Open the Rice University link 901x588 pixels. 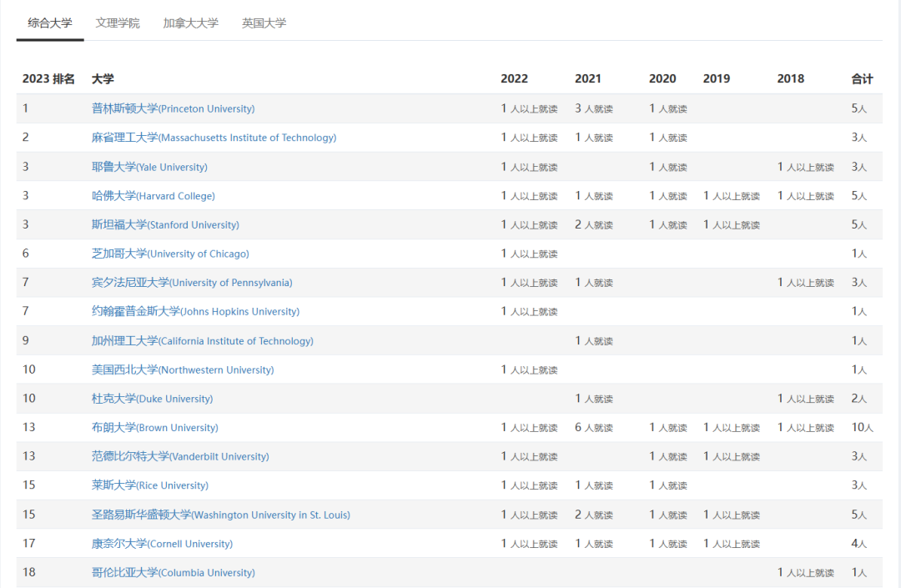click(150, 485)
